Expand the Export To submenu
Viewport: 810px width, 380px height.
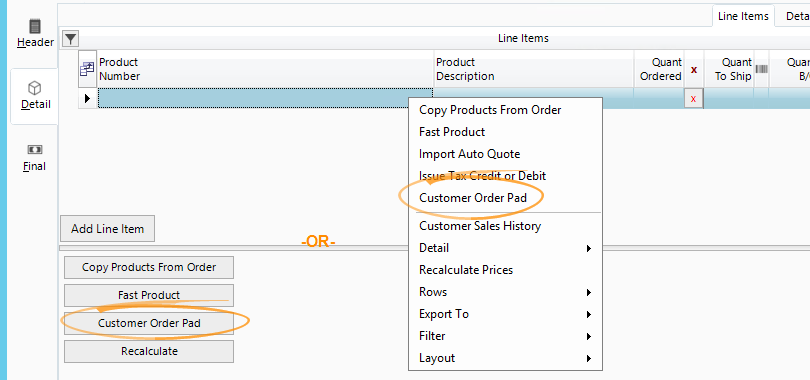pyautogui.click(x=505, y=314)
